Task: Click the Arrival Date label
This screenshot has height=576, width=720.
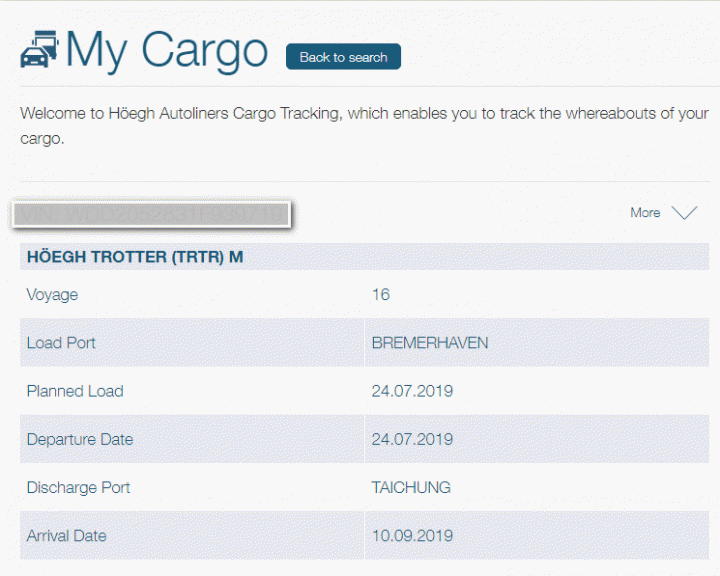Action: (66, 536)
